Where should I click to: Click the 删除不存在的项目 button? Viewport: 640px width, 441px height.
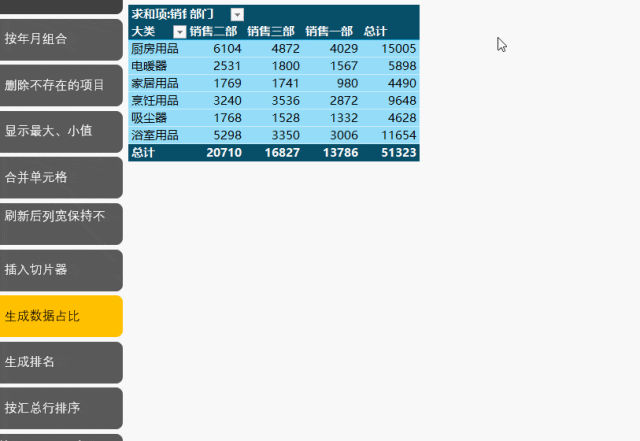[60, 85]
